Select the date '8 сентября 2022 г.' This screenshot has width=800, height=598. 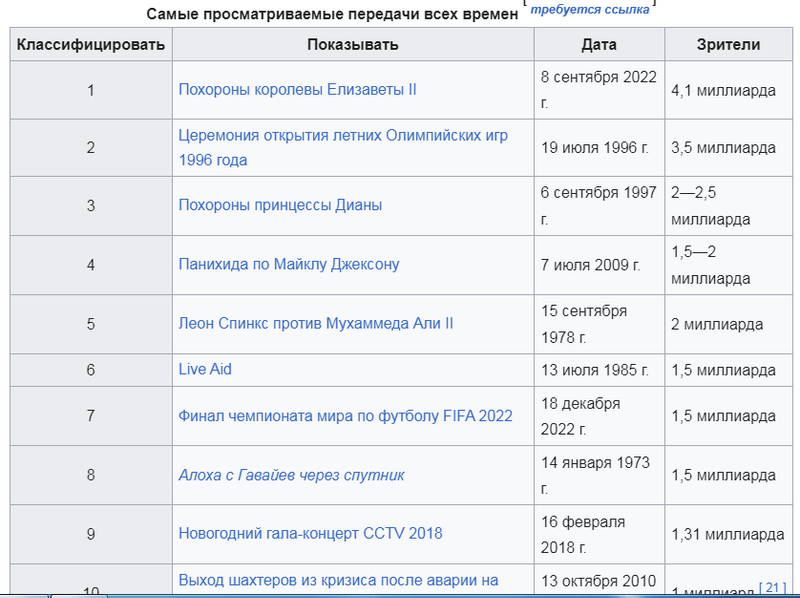point(598,90)
